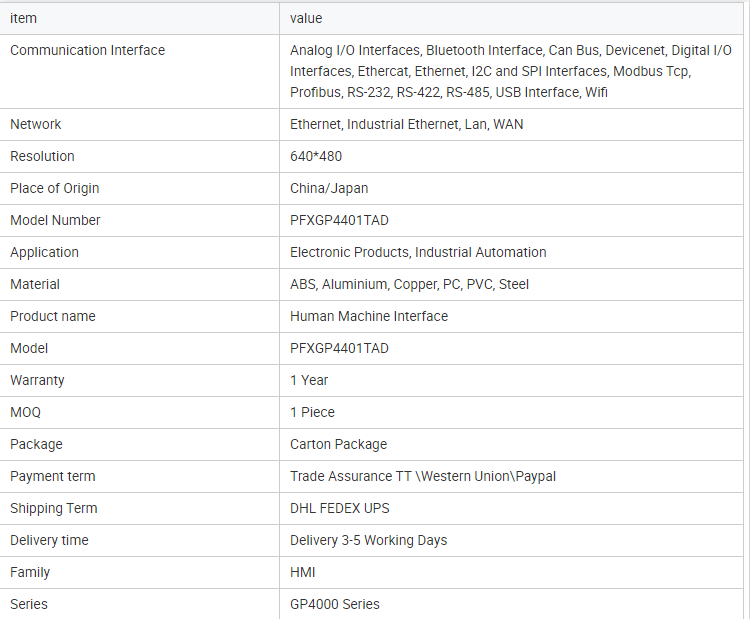750x619 pixels.
Task: Click the HMI family value
Action: [x=302, y=573]
